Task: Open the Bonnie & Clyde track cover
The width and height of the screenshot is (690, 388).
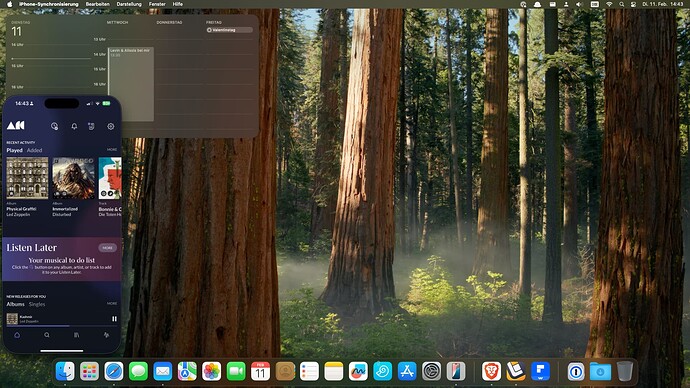Action: pos(110,178)
